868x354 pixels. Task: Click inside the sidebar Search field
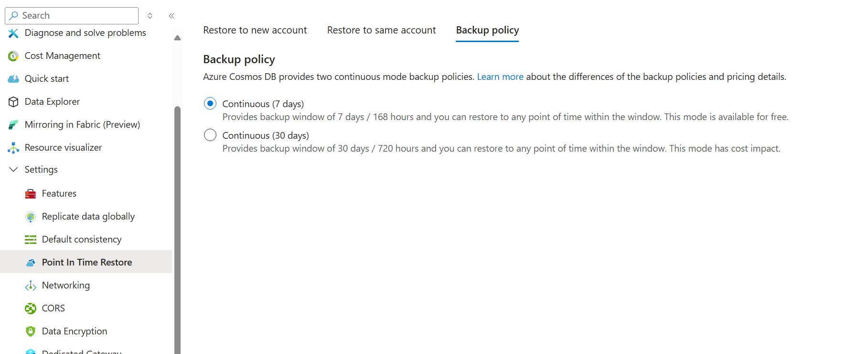pos(72,15)
